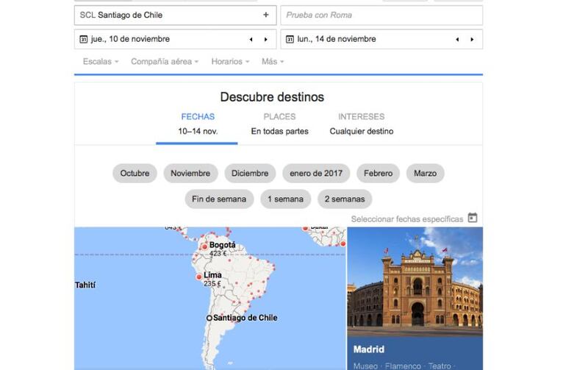Select the Marzo month chip
The height and width of the screenshot is (370, 588).
click(426, 174)
